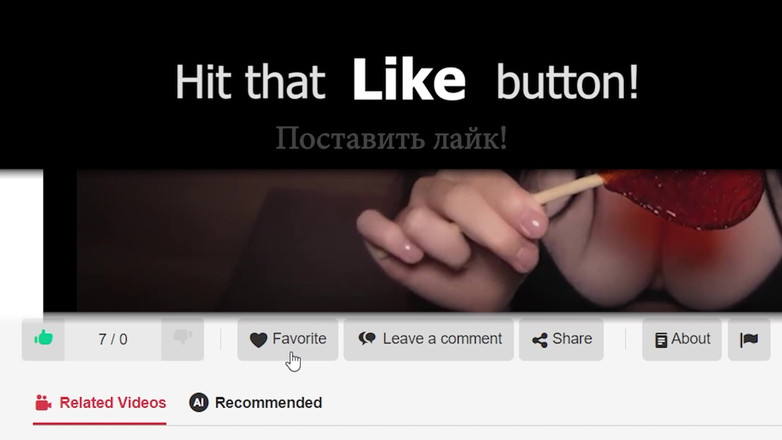This screenshot has width=782, height=440.
Task: Click the document icon beside About
Action: (x=661, y=340)
